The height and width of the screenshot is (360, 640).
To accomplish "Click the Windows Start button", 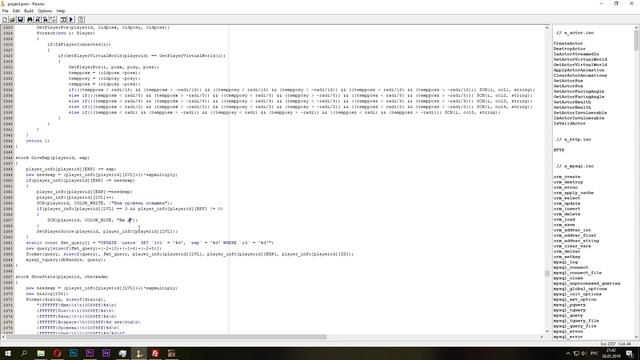I will click(8, 353).
